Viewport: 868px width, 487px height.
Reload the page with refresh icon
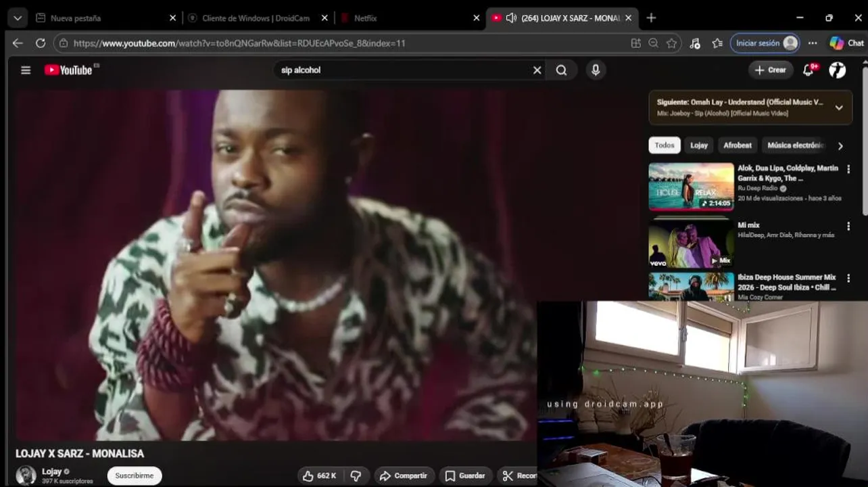[41, 43]
